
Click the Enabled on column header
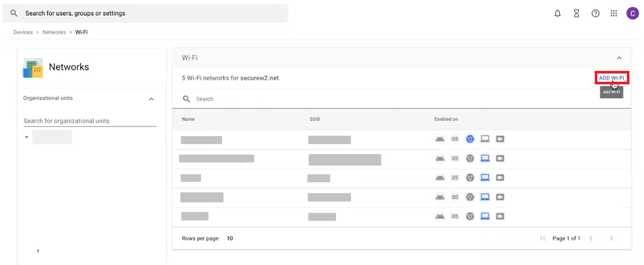point(446,119)
